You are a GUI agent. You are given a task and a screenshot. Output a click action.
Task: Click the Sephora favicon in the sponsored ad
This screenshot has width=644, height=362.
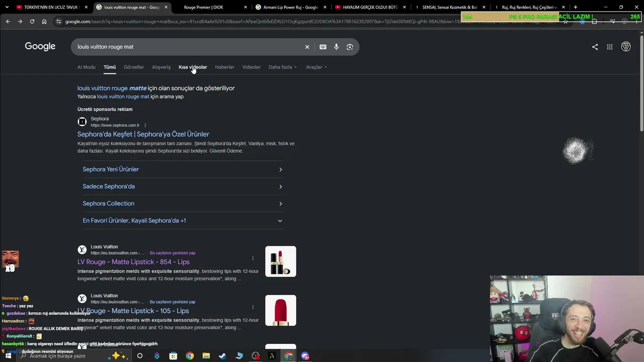82,122
